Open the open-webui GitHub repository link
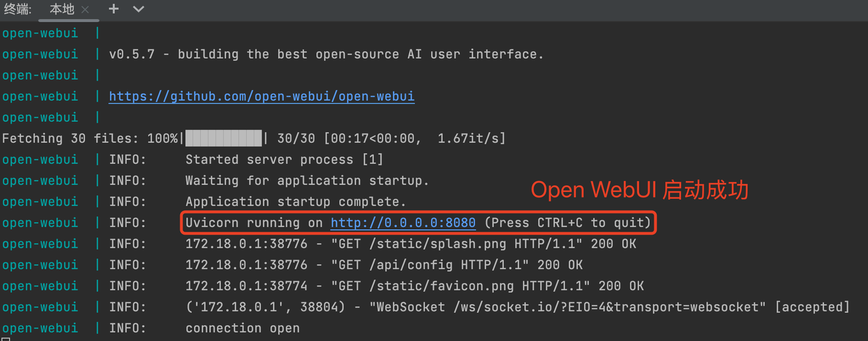Viewport: 868px width, 341px height. pyautogui.click(x=262, y=97)
